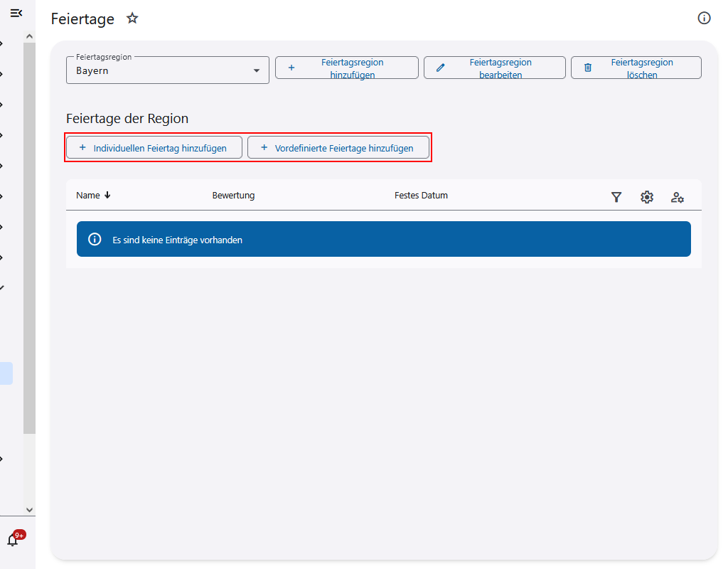Click Feiertagsregion bearbeiten button
This screenshot has height=569, width=728.
pos(494,68)
